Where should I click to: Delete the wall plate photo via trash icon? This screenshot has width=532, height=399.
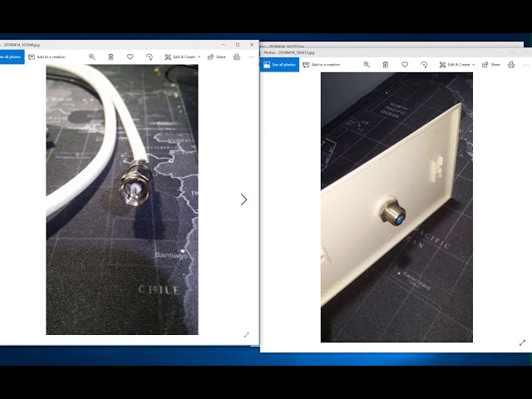[x=386, y=65]
